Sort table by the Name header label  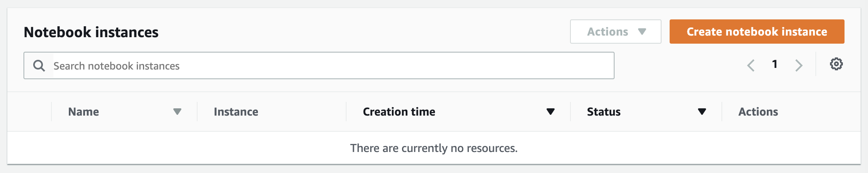tap(83, 112)
